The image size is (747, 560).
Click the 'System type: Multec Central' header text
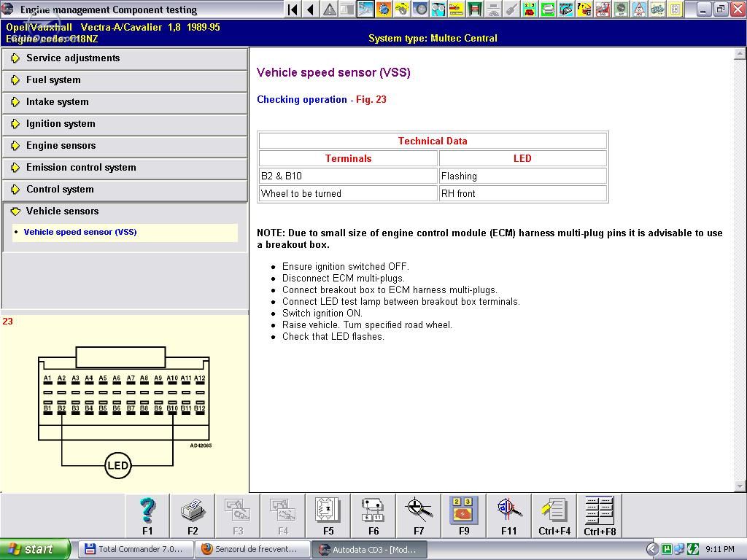(x=433, y=39)
